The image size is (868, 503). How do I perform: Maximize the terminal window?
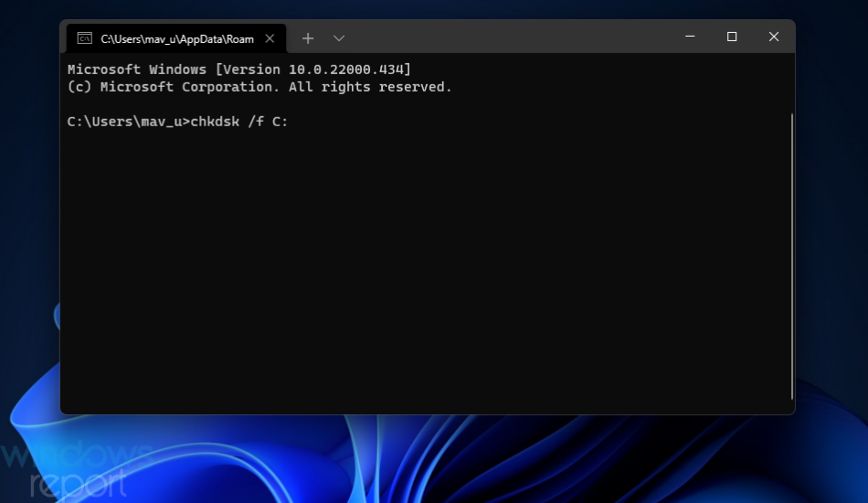tap(732, 37)
